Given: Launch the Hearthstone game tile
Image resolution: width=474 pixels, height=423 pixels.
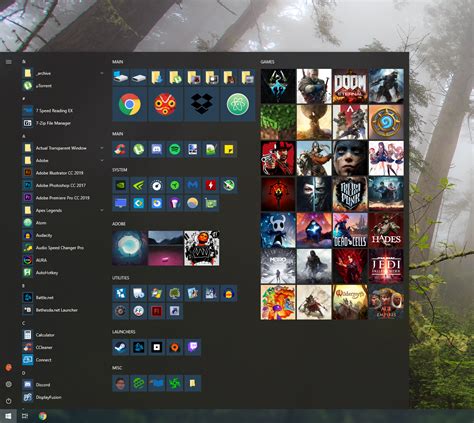Looking at the screenshot, I should tap(386, 122).
